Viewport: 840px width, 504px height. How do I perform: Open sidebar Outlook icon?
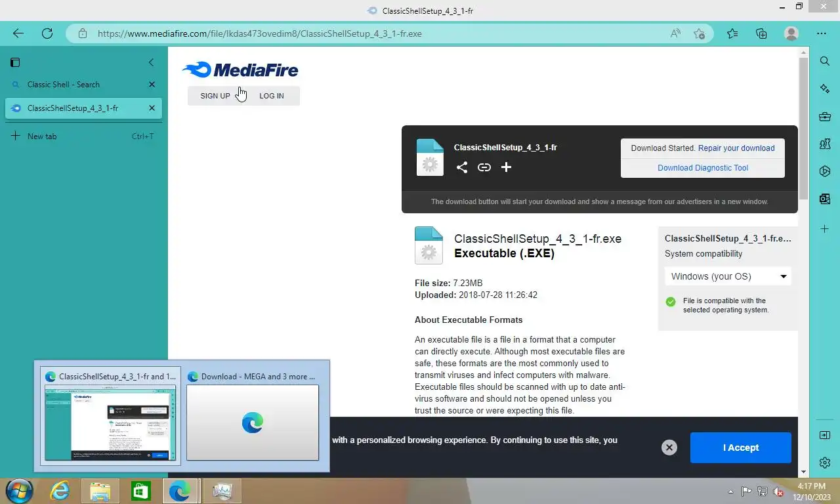coord(825,199)
